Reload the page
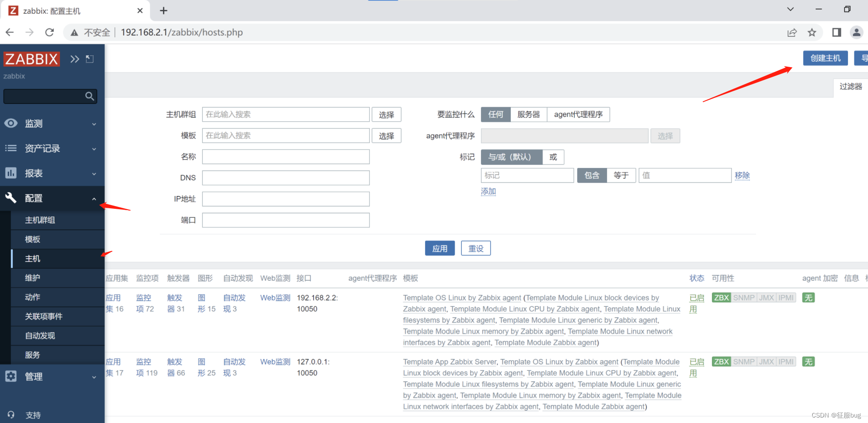 point(49,32)
